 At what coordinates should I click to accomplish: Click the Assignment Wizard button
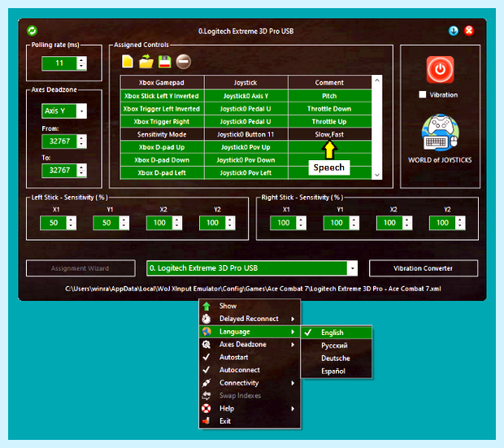pyautogui.click(x=80, y=268)
